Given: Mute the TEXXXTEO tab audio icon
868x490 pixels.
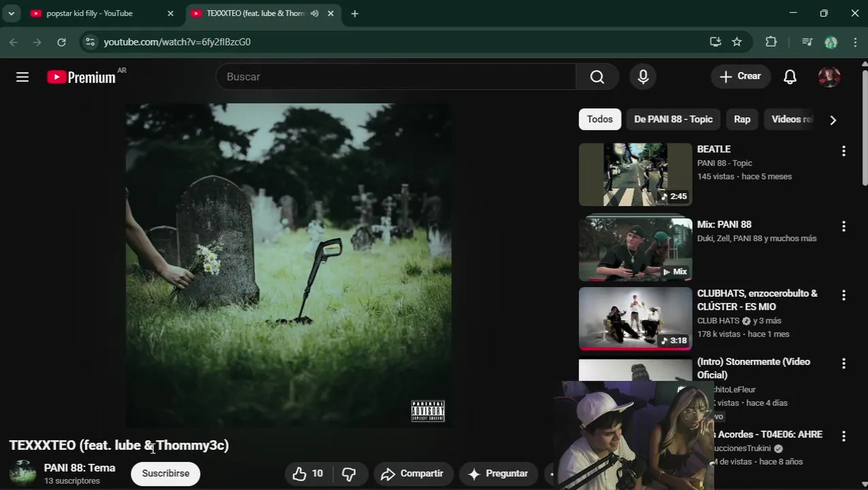Looking at the screenshot, I should click(315, 14).
